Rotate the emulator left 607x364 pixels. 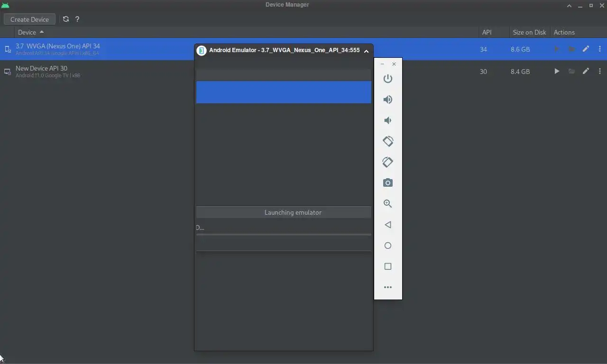[x=388, y=141]
